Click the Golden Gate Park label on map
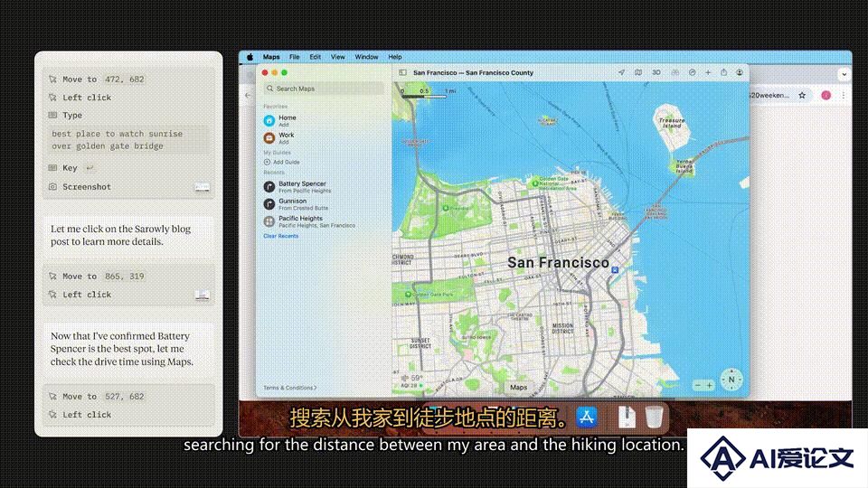 pyautogui.click(x=433, y=295)
